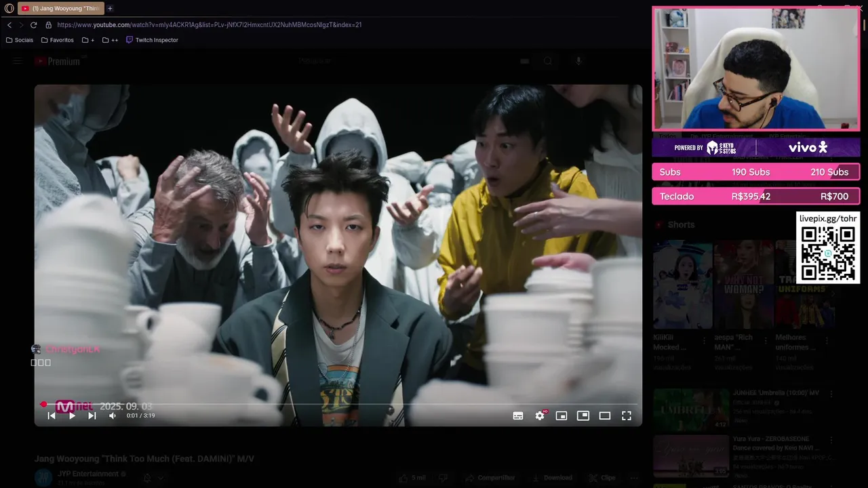Enable miniplayer mode

(561, 415)
